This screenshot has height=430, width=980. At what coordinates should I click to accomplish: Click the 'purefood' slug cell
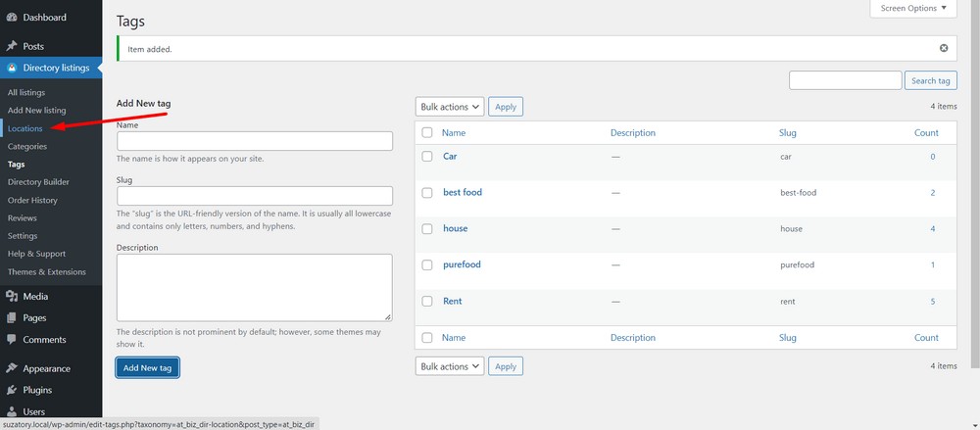click(798, 265)
